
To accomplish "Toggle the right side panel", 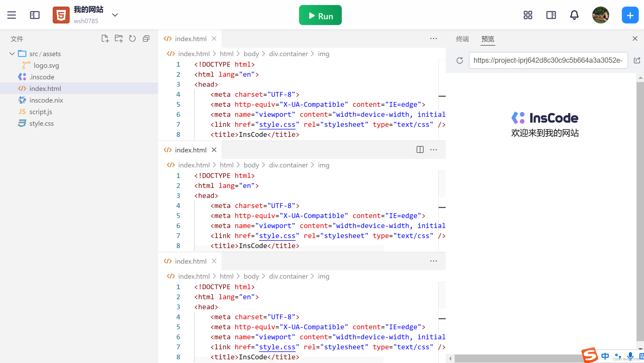I will point(551,15).
